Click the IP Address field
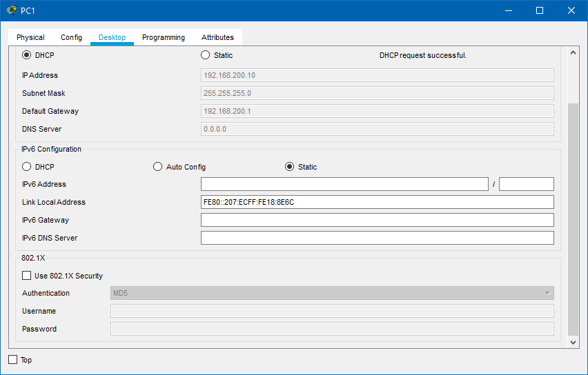The image size is (588, 375). 378,75
